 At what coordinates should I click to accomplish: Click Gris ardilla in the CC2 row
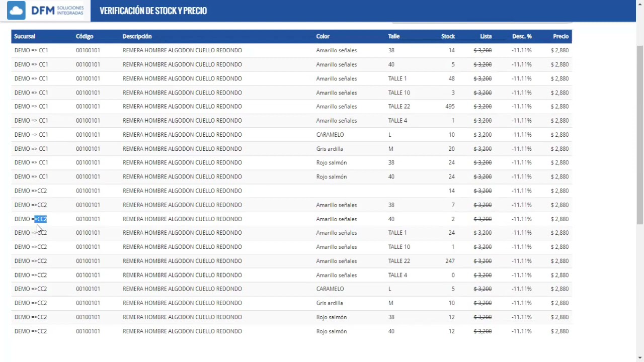(x=330, y=303)
